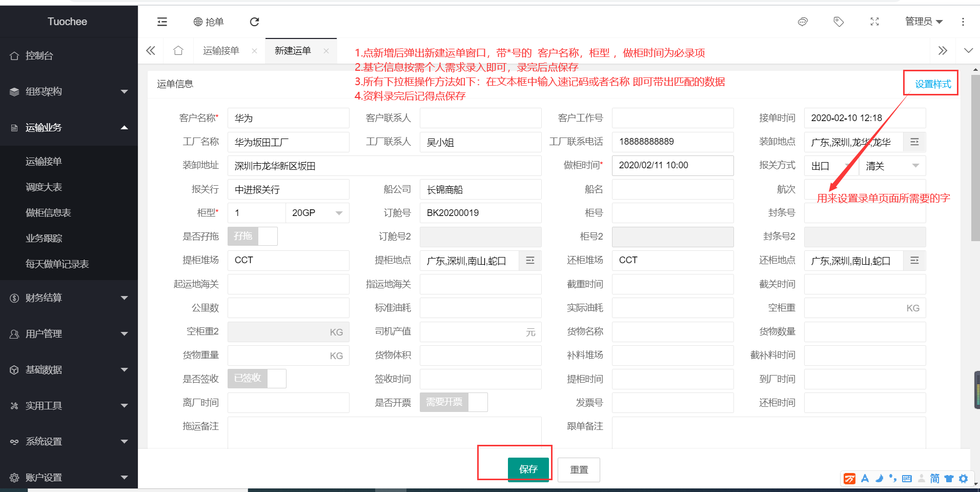Click the tag note icon in header

tap(839, 22)
